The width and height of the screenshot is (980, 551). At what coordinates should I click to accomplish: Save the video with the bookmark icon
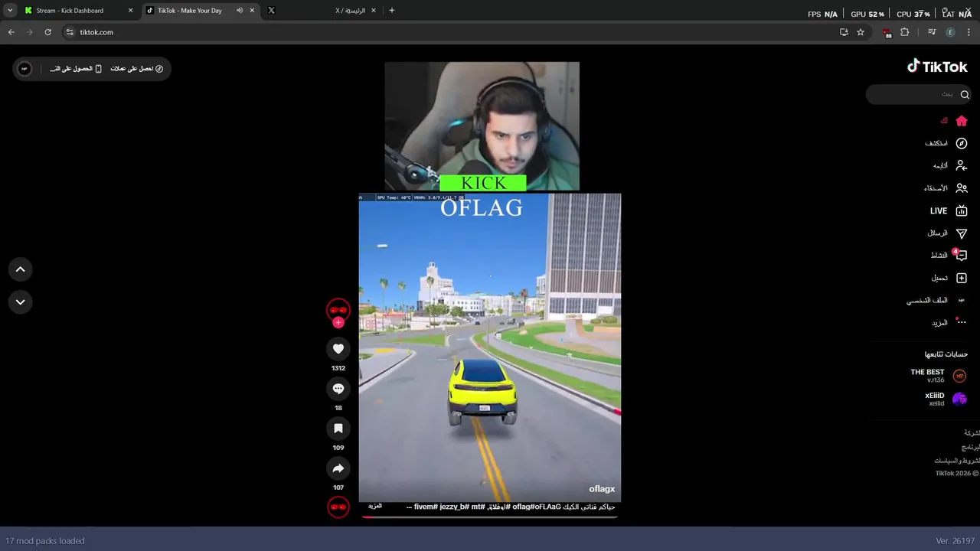click(338, 429)
